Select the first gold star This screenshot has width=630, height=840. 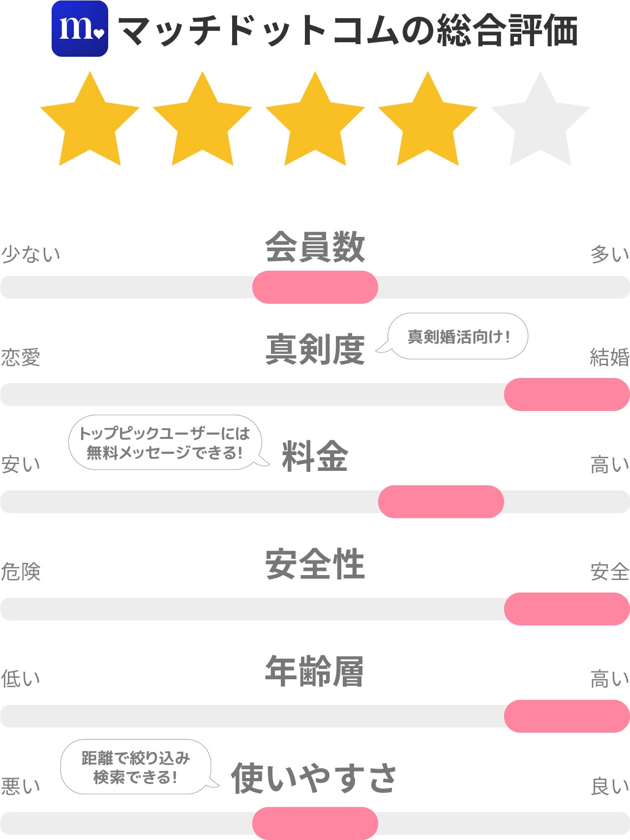[x=90, y=119]
